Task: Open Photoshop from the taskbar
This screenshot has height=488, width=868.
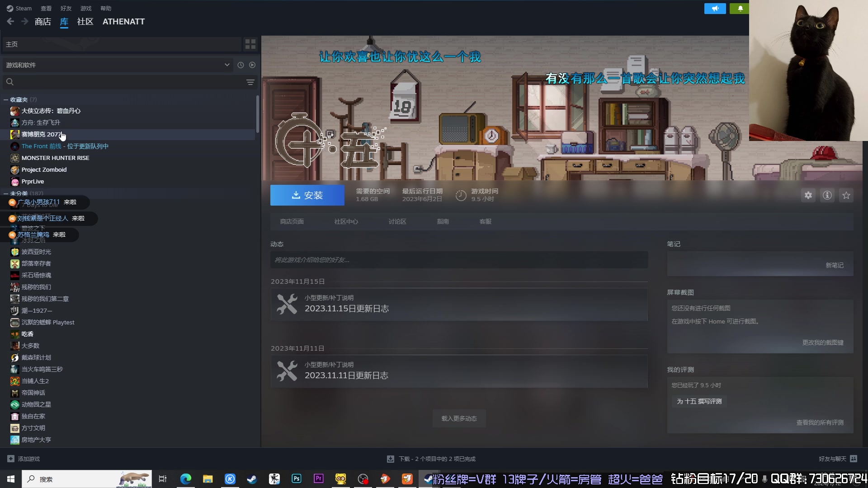Action: point(297,479)
